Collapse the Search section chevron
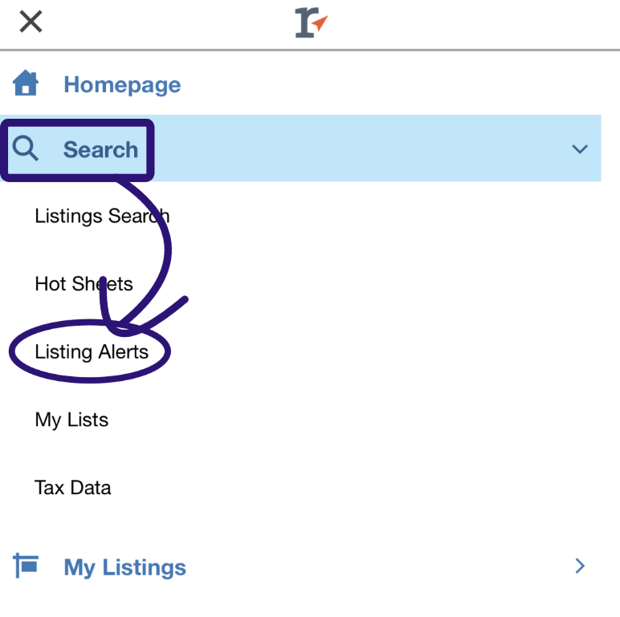Image resolution: width=620 pixels, height=617 pixels. (x=579, y=149)
